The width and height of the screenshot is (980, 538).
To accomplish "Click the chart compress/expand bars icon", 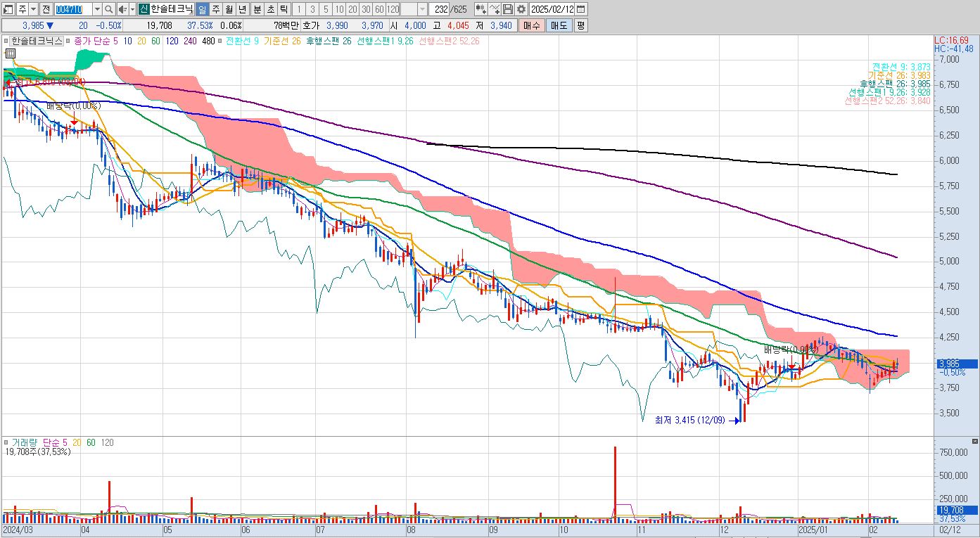I will (x=481, y=9).
